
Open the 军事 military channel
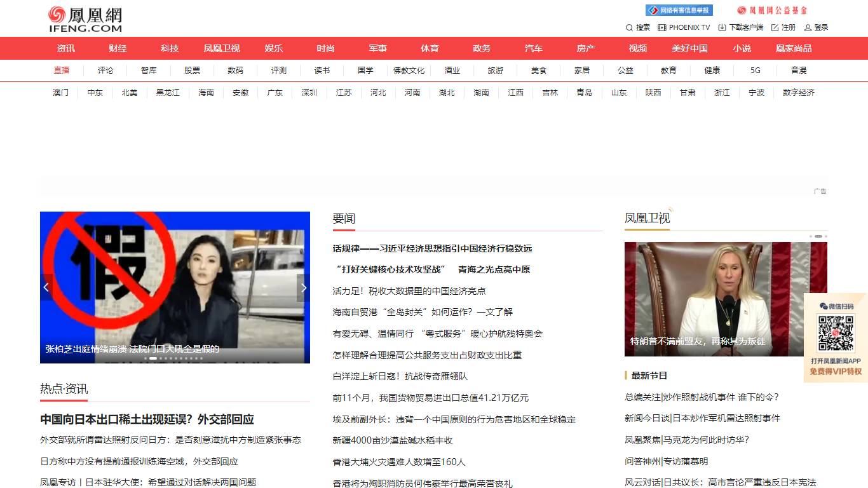click(377, 48)
